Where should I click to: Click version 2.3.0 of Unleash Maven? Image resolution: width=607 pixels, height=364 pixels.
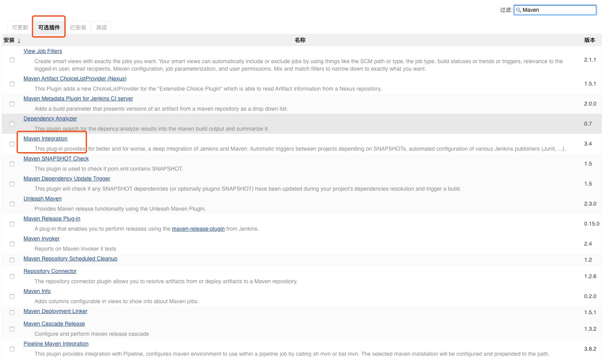(x=590, y=204)
